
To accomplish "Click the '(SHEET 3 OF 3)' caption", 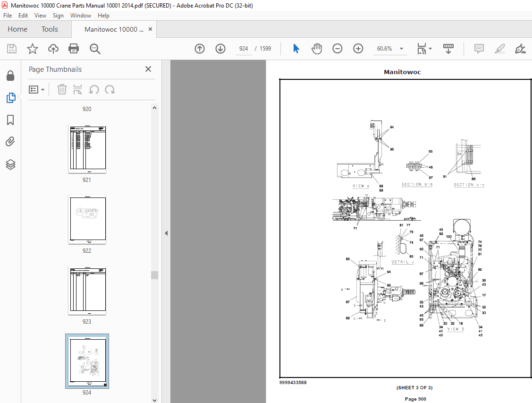I will click(x=414, y=388).
